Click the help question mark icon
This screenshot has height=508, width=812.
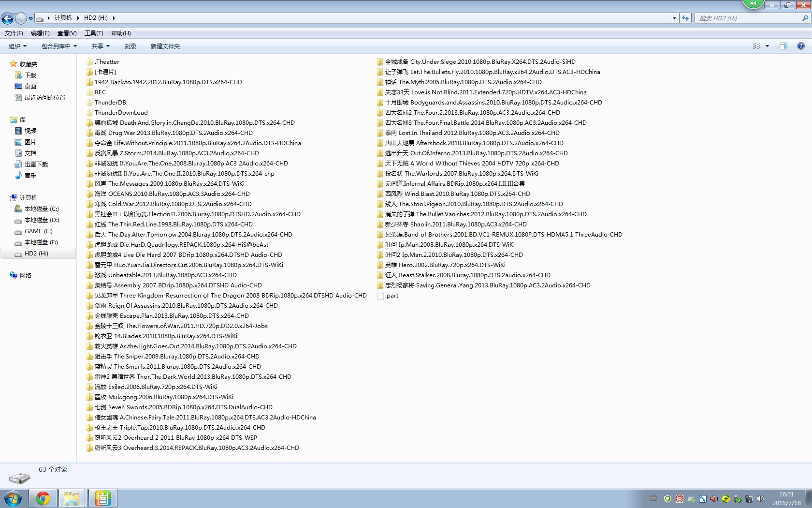coord(801,46)
